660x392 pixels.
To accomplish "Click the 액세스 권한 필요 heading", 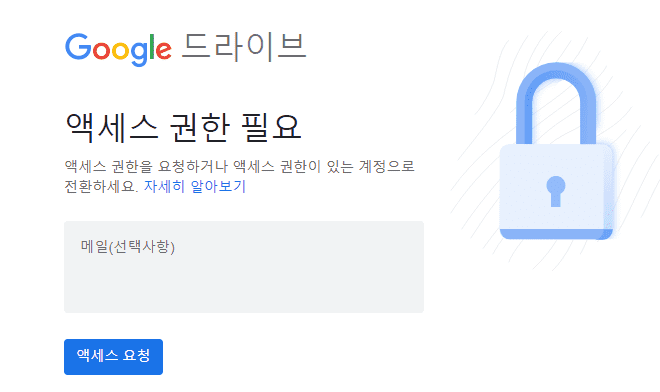I will point(184,127).
